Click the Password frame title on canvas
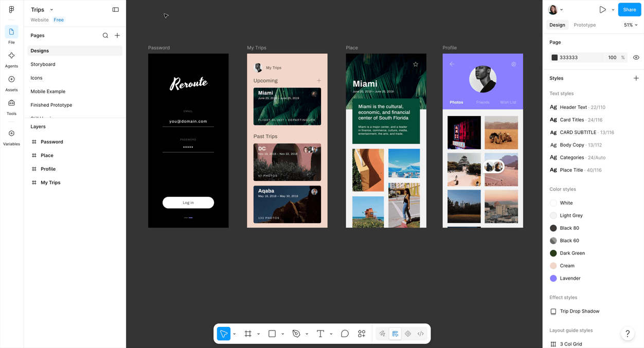The image size is (644, 348). (x=159, y=48)
